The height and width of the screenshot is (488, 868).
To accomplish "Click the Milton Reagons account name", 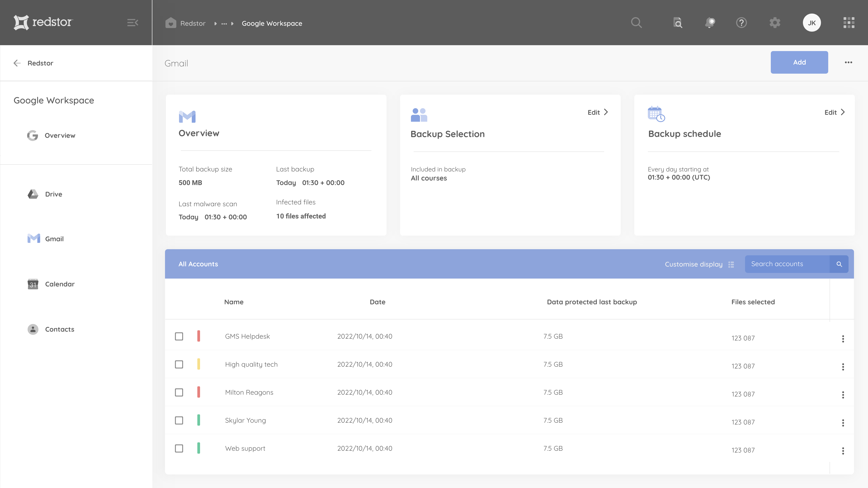I will [249, 392].
